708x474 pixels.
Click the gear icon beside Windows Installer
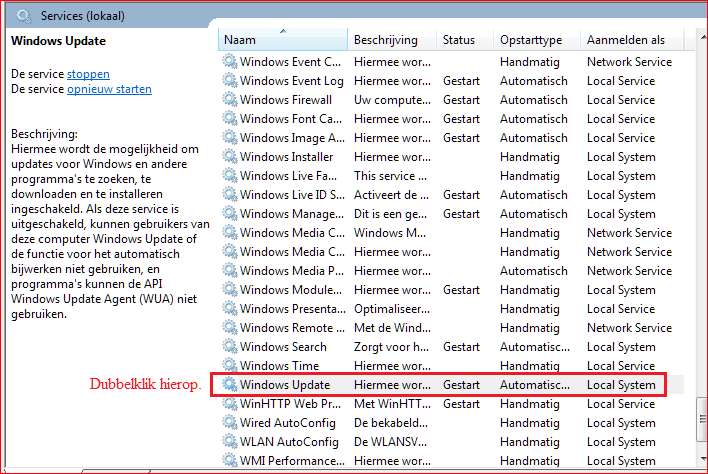[230, 157]
